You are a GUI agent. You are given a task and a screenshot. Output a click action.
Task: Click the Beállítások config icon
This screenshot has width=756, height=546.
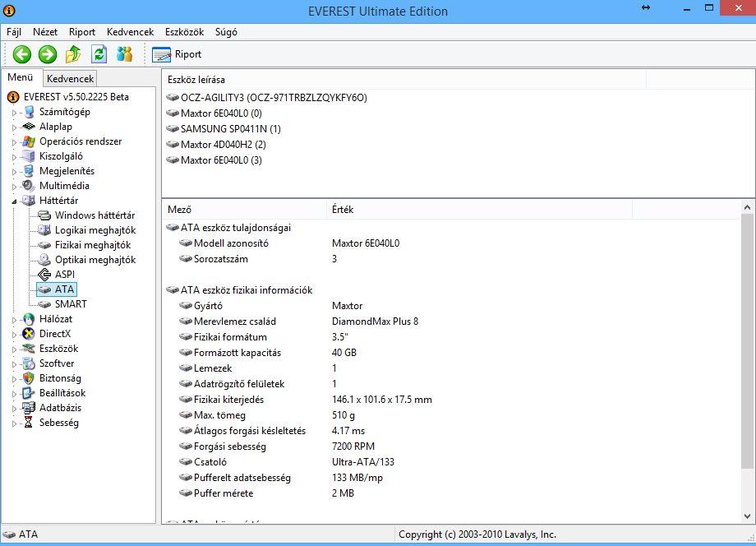coord(29,393)
